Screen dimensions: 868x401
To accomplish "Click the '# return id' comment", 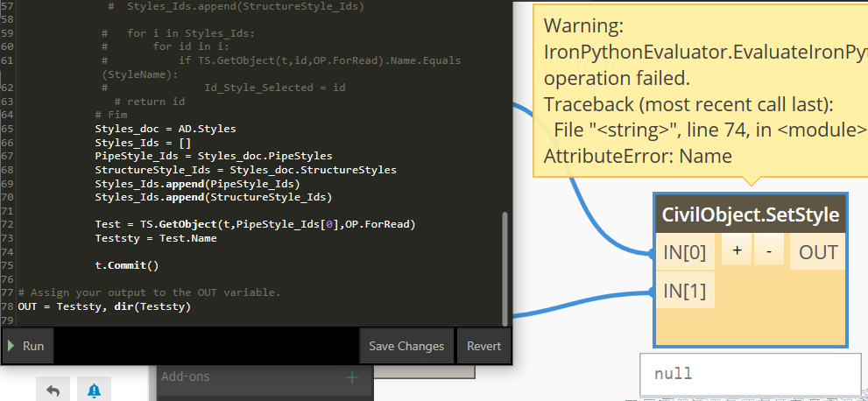I will coord(150,102).
